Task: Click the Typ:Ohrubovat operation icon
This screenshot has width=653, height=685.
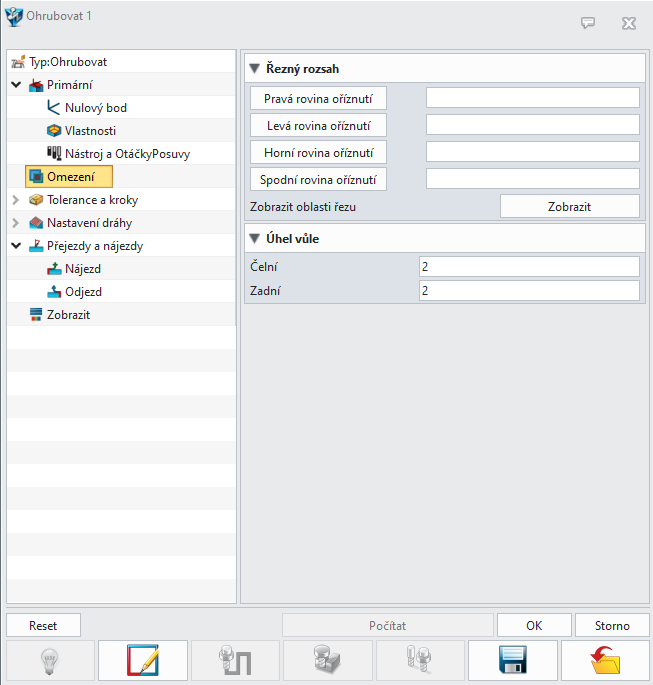Action: click(x=18, y=62)
